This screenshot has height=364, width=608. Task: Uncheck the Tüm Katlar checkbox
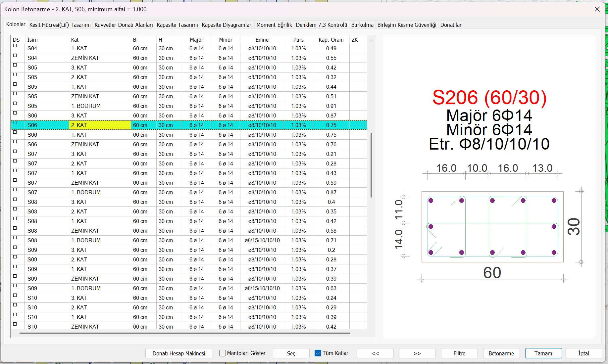click(318, 353)
